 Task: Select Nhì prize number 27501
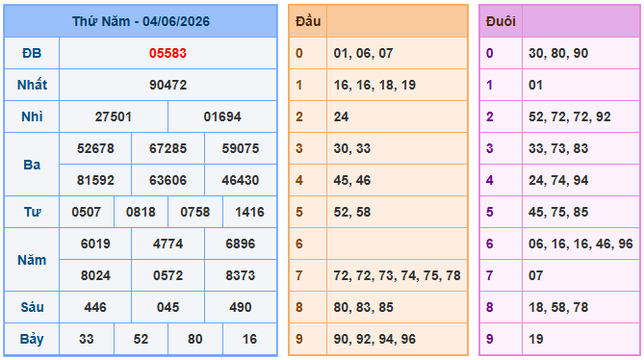(114, 117)
